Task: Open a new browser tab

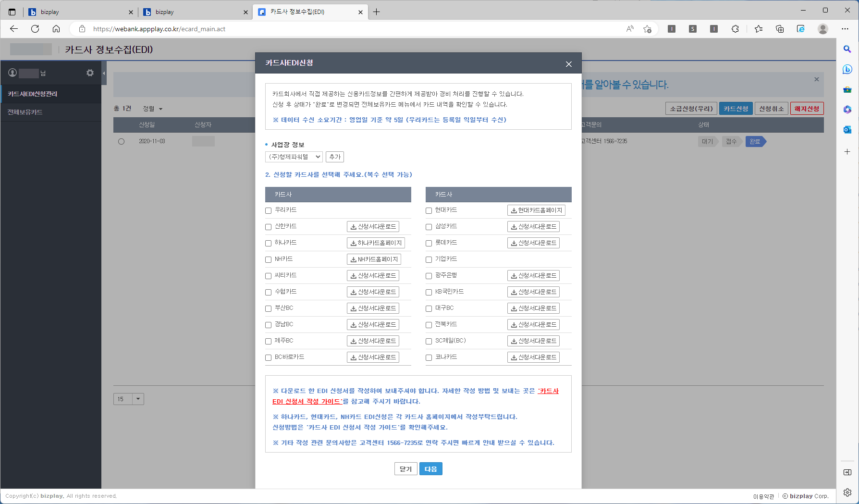Action: tap(377, 12)
